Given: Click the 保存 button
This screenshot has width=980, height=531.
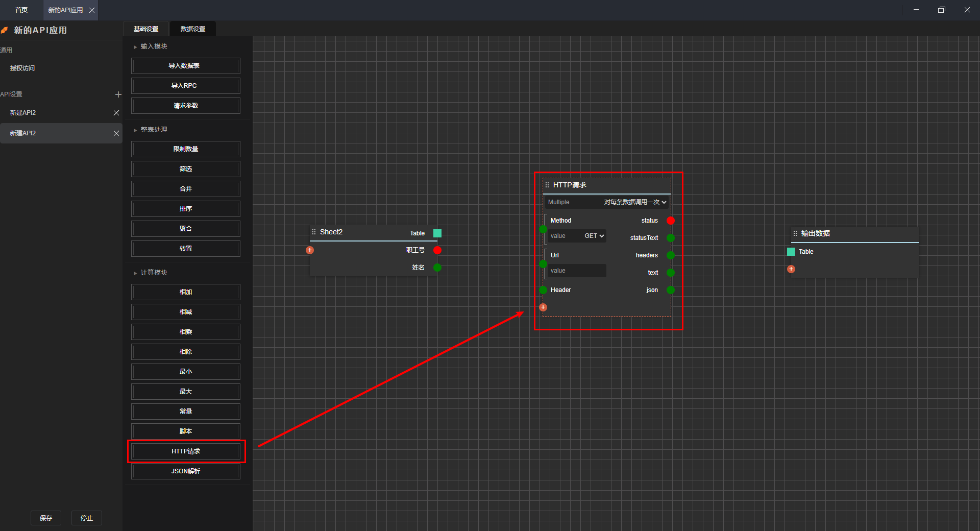Looking at the screenshot, I should pyautogui.click(x=46, y=518).
